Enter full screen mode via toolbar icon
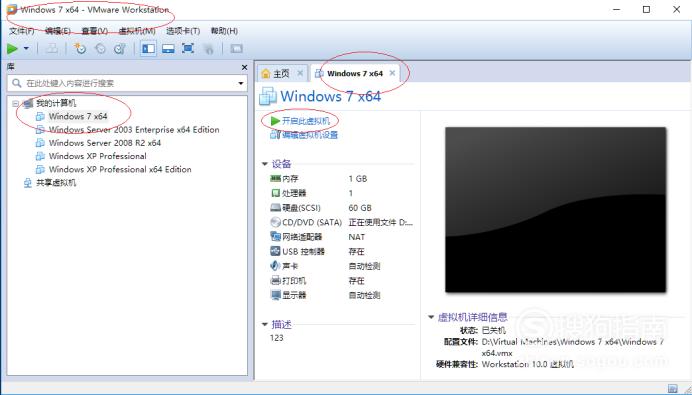Viewport: 692px width, 395px height. tap(188, 49)
